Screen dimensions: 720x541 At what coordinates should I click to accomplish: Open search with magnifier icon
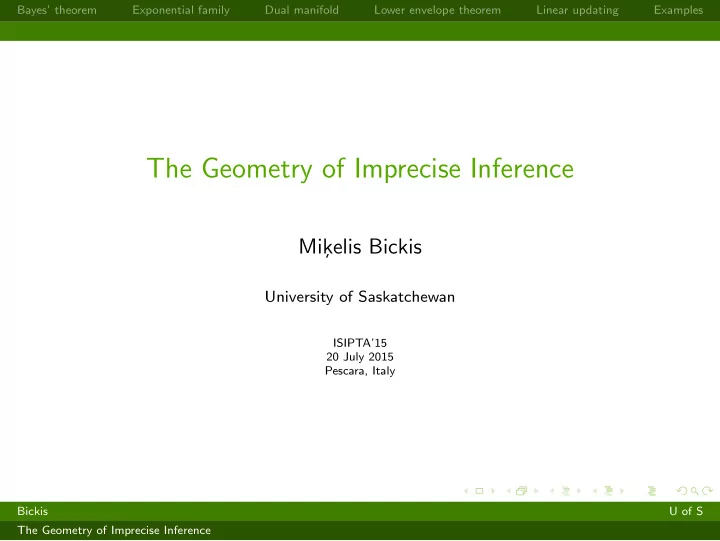click(695, 491)
